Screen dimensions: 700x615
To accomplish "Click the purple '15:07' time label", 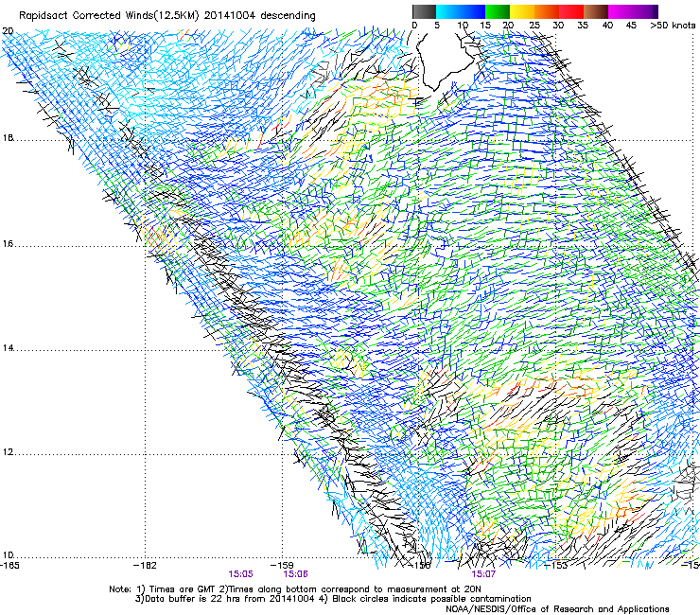I will coord(483,574).
